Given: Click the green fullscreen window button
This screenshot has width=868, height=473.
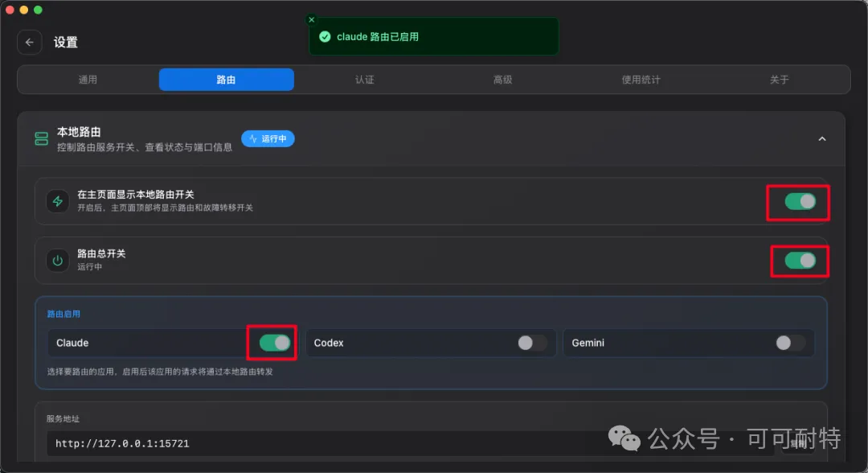Looking at the screenshot, I should click(38, 10).
